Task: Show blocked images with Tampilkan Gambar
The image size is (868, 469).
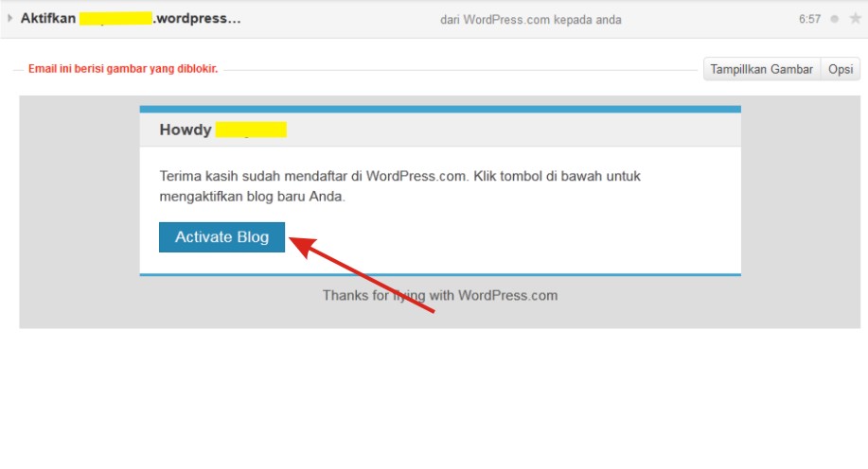Action: [762, 69]
